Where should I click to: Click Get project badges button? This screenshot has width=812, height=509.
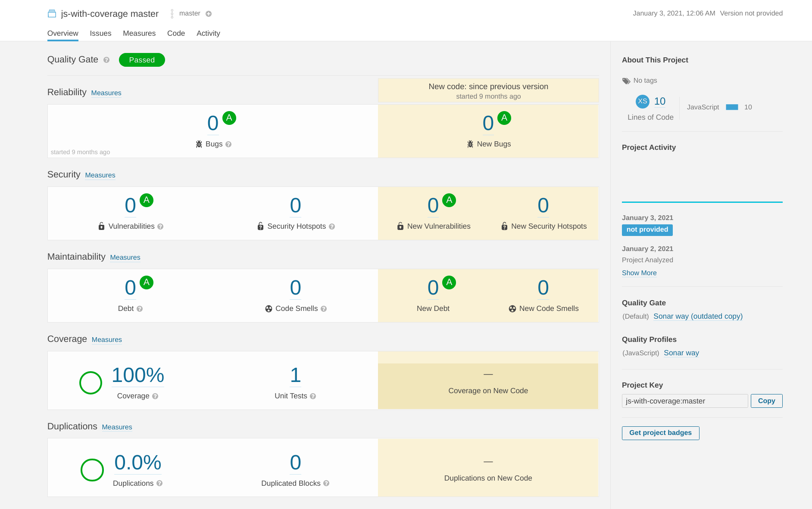[x=660, y=433]
